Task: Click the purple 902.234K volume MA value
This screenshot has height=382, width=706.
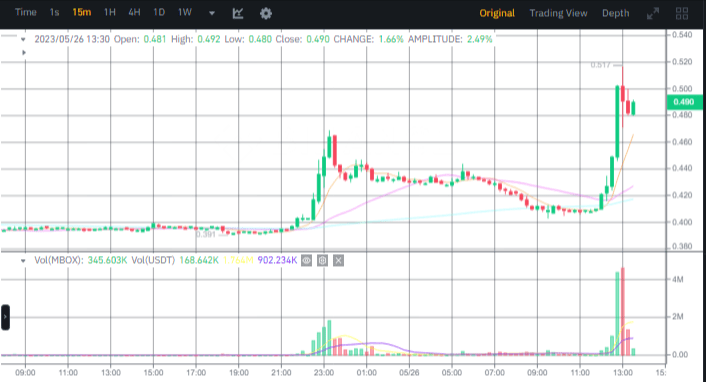Action: click(277, 260)
